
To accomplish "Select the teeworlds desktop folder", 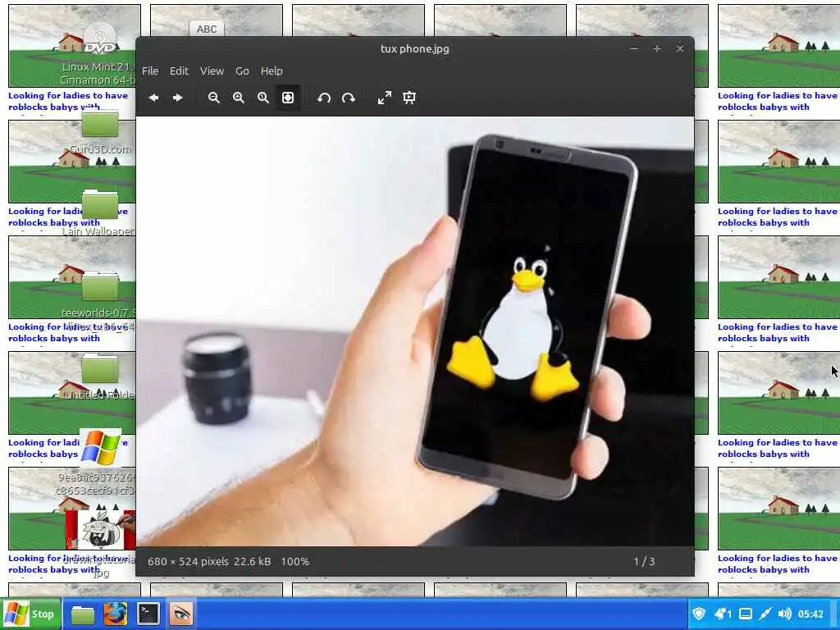I will pyautogui.click(x=100, y=286).
